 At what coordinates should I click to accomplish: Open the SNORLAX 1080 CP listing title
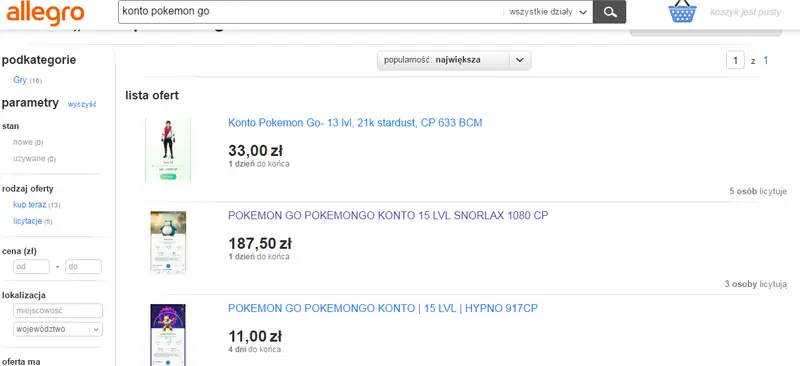pos(388,215)
